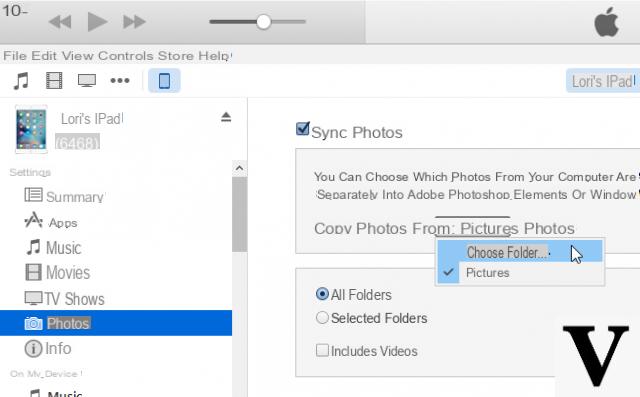Viewport: 640px width, 397px height.
Task: Select the All Folders radio button
Action: 322,294
